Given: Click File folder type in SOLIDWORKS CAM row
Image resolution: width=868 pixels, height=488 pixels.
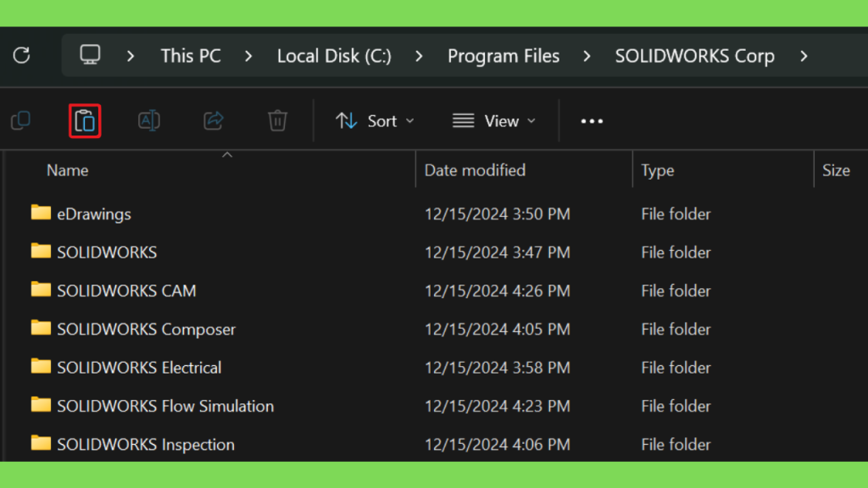Looking at the screenshot, I should point(676,291).
